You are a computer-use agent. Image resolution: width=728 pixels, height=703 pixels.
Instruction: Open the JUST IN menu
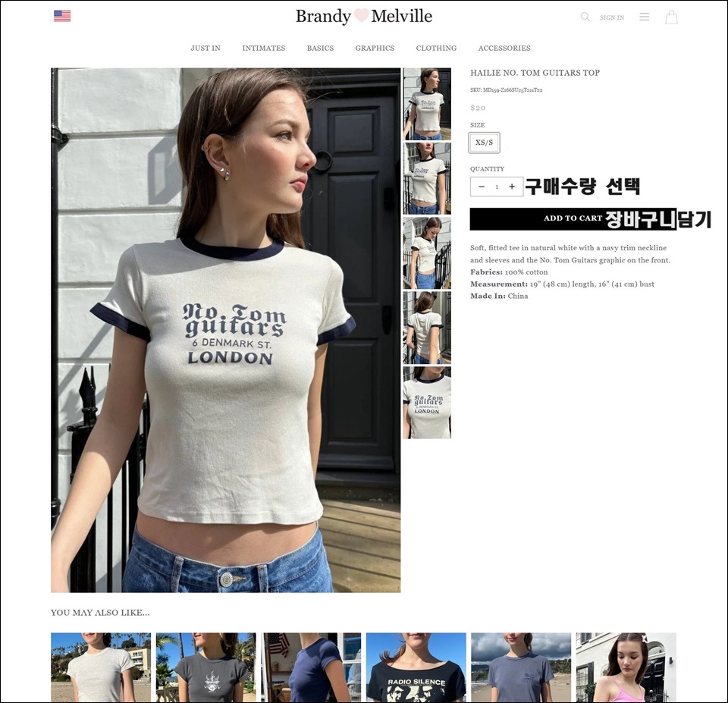point(206,48)
